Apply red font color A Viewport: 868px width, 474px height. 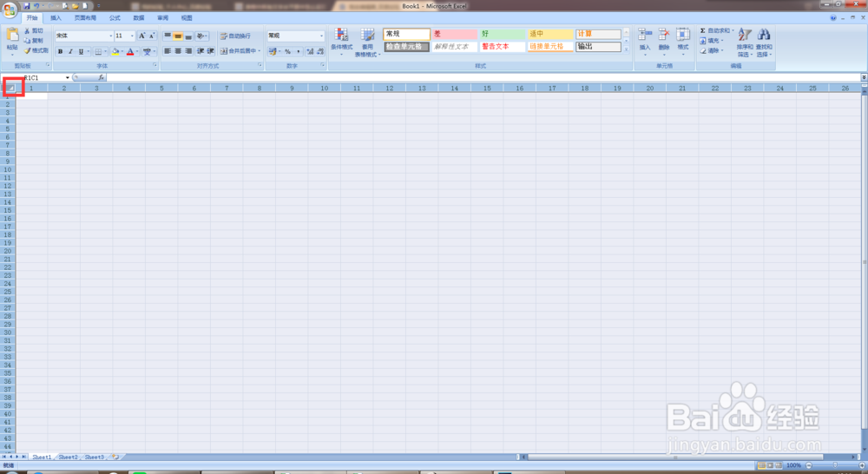coord(130,51)
